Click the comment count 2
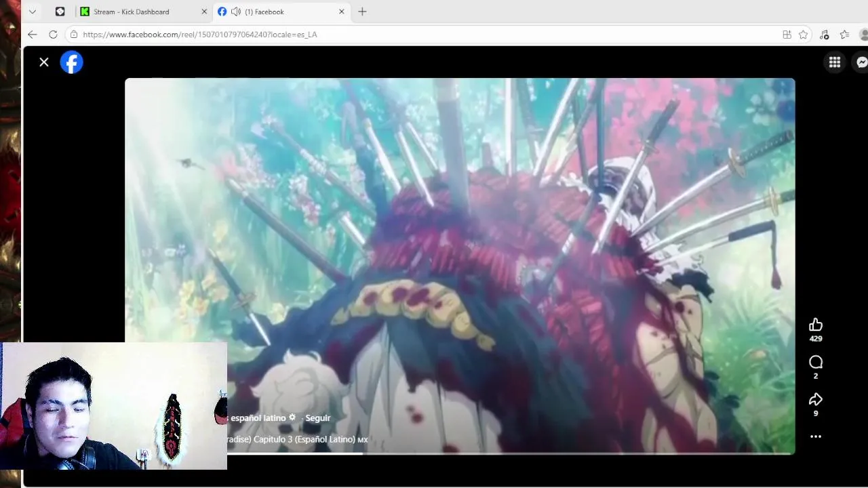This screenshot has height=488, width=868. click(x=816, y=376)
